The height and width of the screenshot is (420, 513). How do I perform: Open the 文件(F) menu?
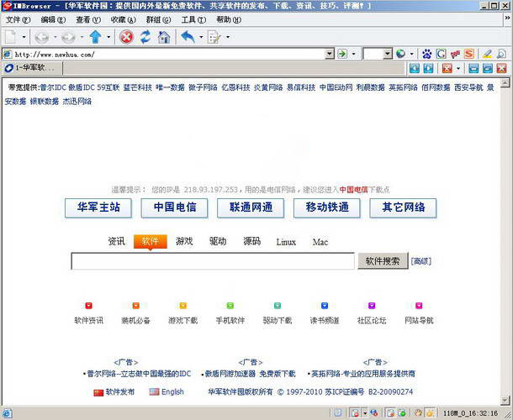pos(18,20)
